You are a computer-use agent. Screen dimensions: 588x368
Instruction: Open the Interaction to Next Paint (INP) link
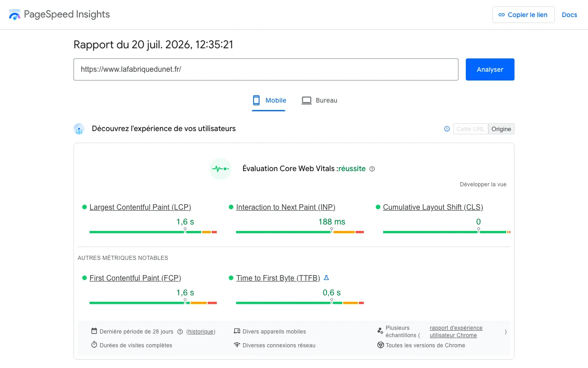click(x=286, y=207)
